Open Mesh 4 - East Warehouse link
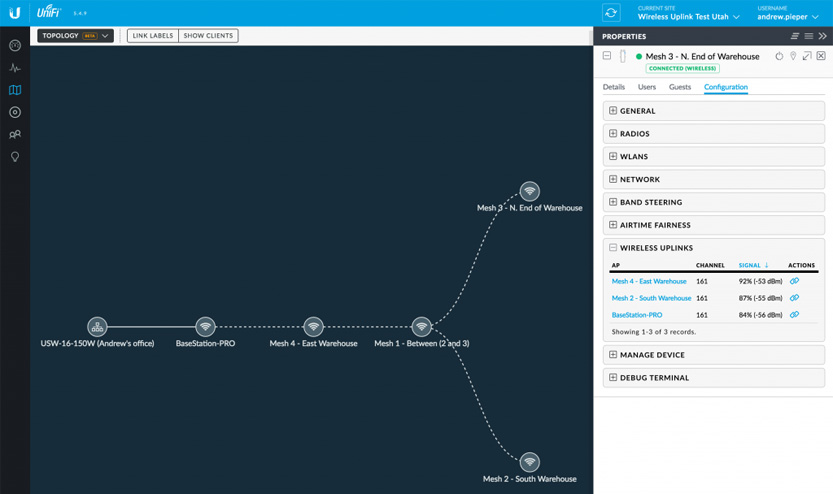This screenshot has width=833, height=494. tap(649, 281)
